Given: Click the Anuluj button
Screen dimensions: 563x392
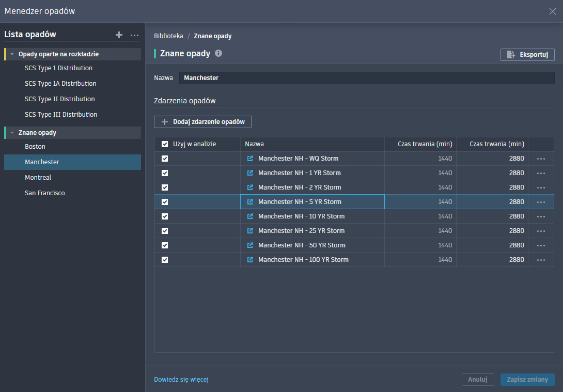Looking at the screenshot, I should tap(478, 380).
